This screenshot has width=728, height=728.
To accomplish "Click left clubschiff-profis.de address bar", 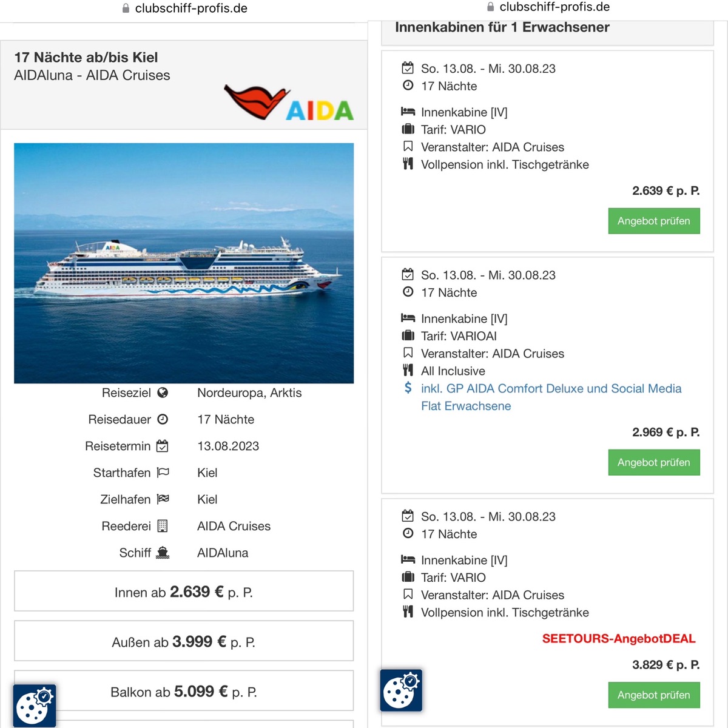I will point(184,8).
